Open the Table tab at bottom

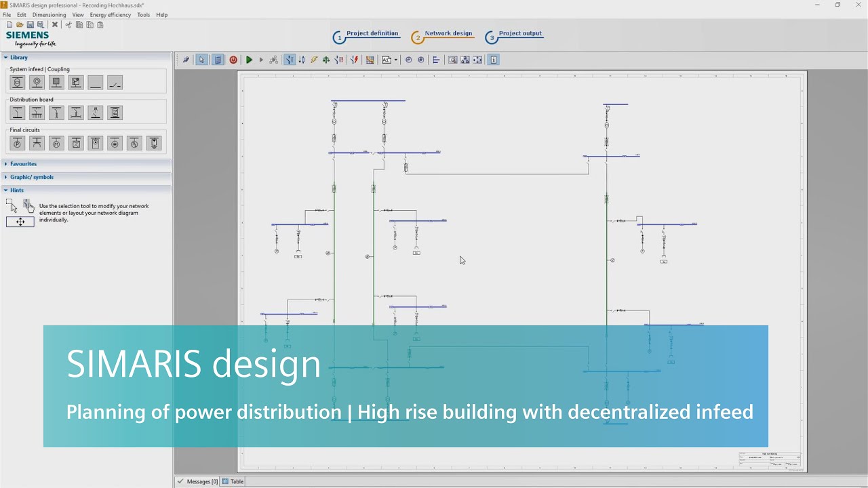pyautogui.click(x=233, y=481)
